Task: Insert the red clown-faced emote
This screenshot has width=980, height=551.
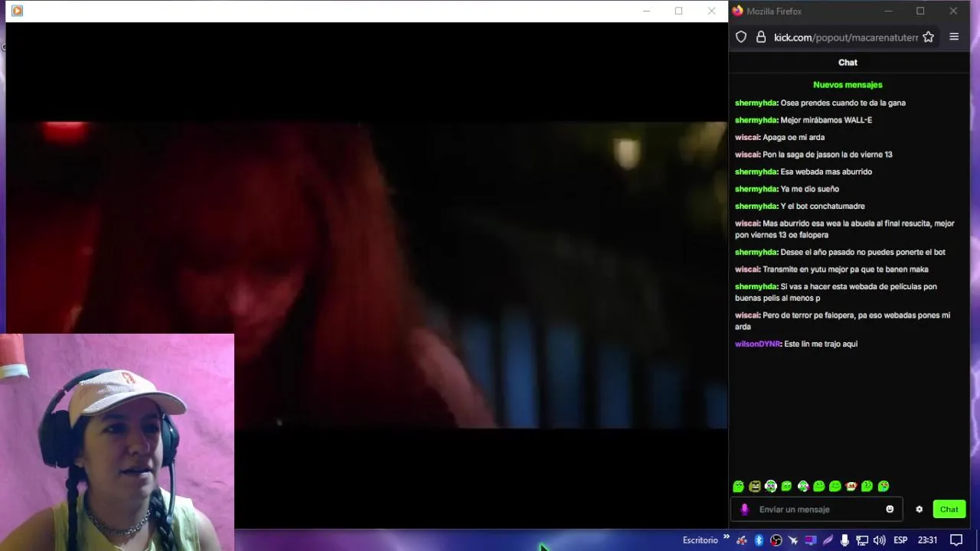Action: pyautogui.click(x=851, y=486)
